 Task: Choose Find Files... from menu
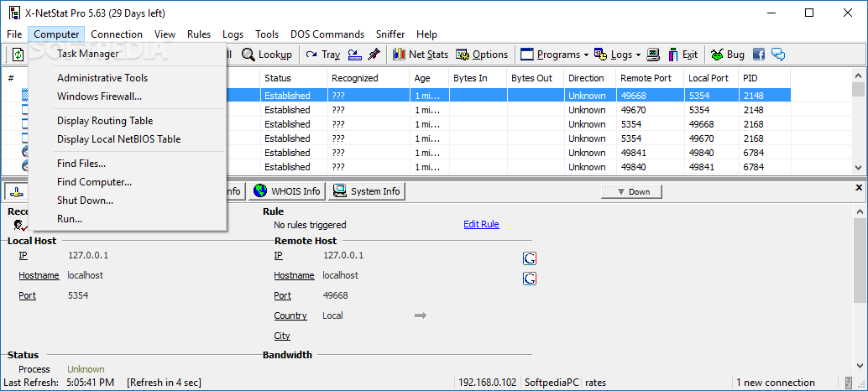(x=128, y=163)
